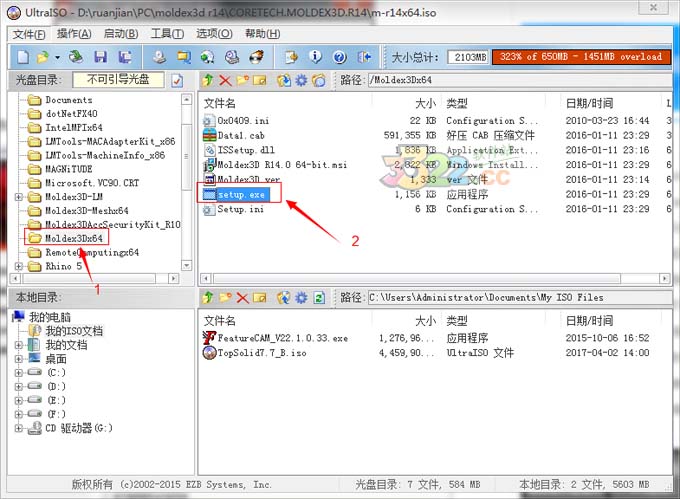Screen dimensions: 680x499
Task: Expand the (C:) drive node
Action: (19, 373)
